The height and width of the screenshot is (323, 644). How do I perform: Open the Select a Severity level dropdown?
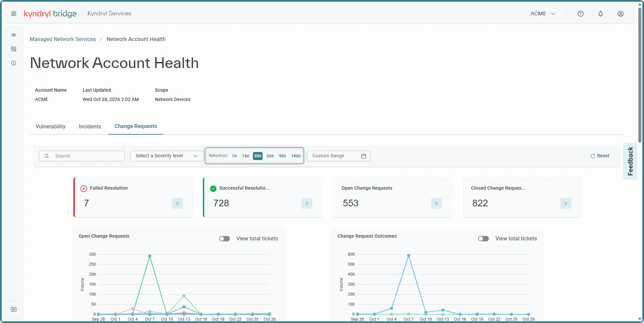click(x=167, y=156)
